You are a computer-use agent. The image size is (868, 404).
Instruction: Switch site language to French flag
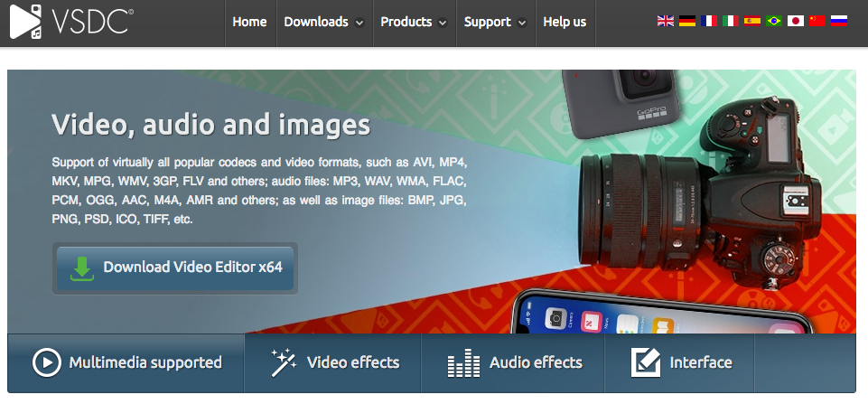708,21
